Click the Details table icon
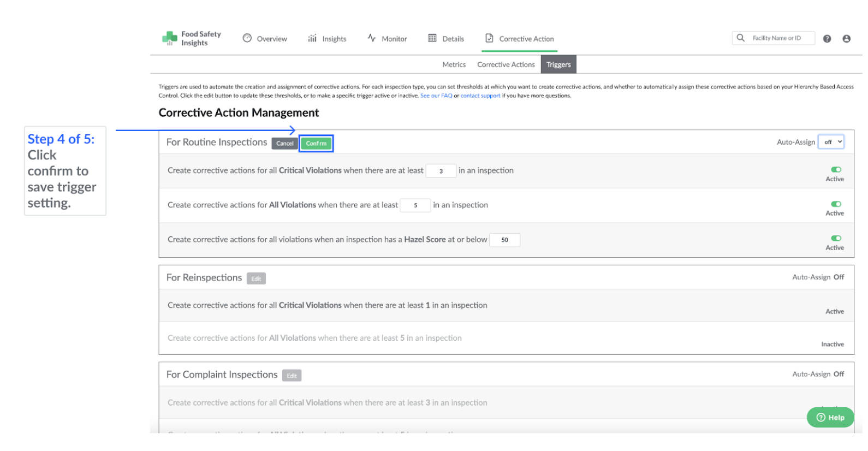Image resolution: width=868 pixels, height=451 pixels. point(432,38)
